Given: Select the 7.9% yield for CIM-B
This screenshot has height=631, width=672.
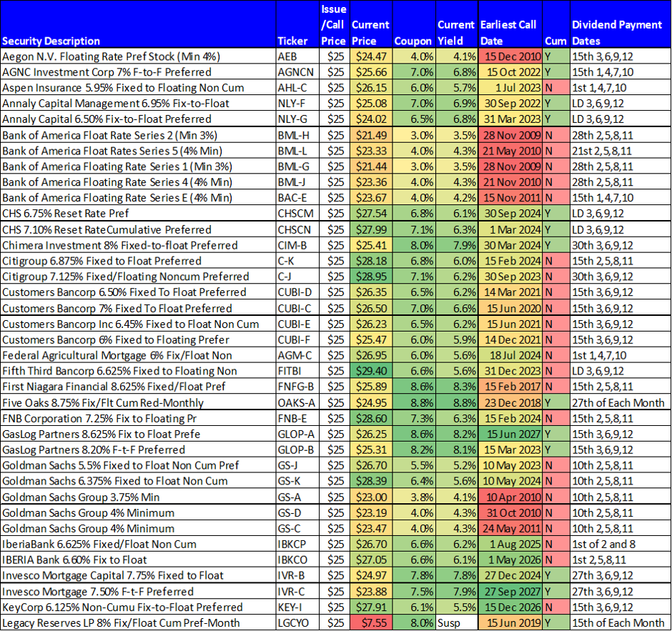Looking at the screenshot, I should coord(456,245).
